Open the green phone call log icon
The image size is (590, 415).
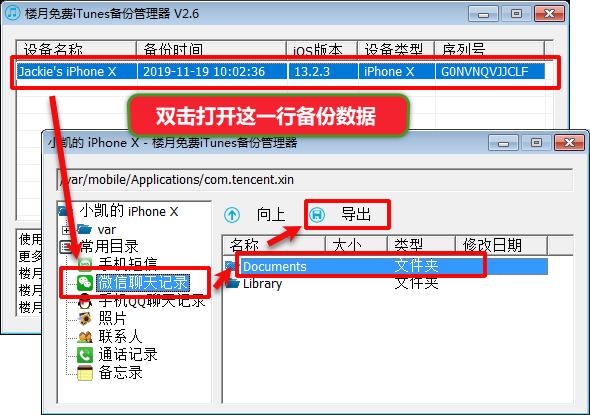pyautogui.click(x=85, y=354)
